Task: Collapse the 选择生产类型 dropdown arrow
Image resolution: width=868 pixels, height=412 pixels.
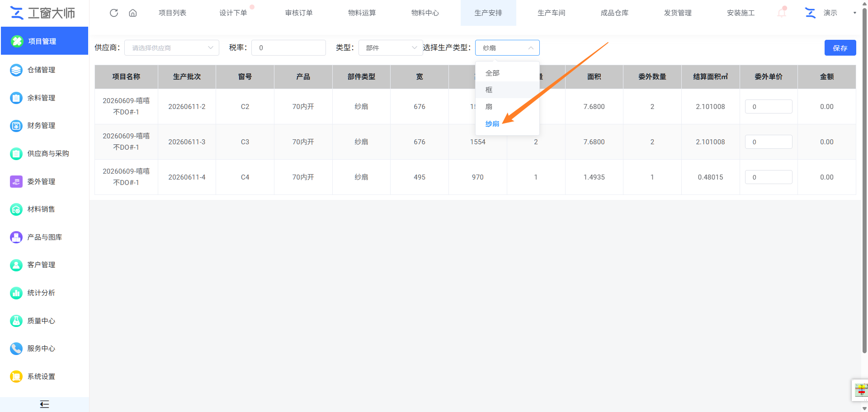Action: point(531,48)
